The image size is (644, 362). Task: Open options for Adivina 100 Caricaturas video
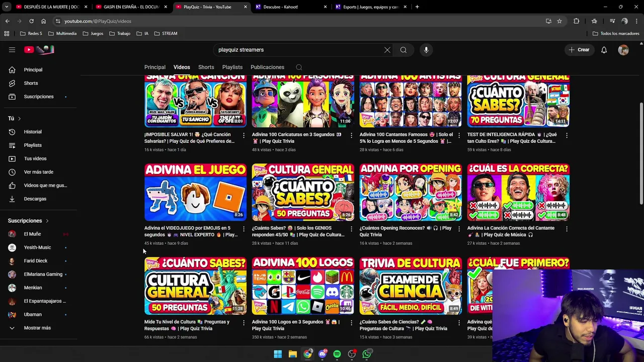pyautogui.click(x=351, y=135)
